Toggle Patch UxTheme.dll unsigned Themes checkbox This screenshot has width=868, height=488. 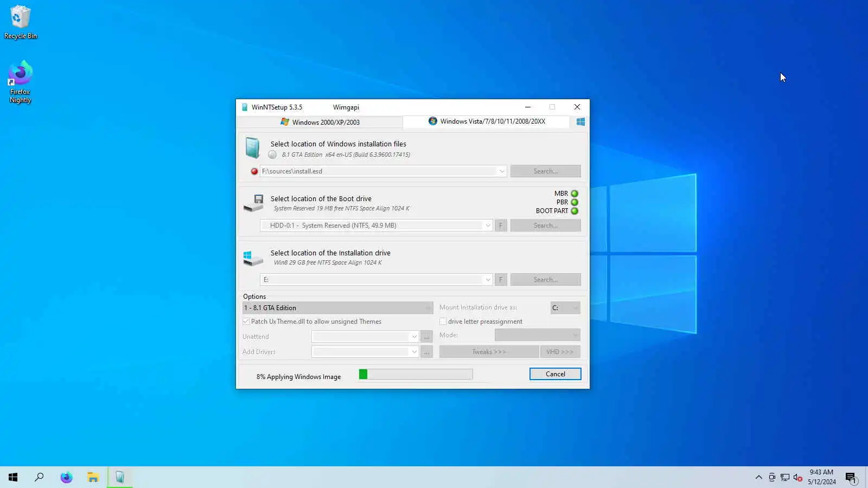tap(246, 322)
